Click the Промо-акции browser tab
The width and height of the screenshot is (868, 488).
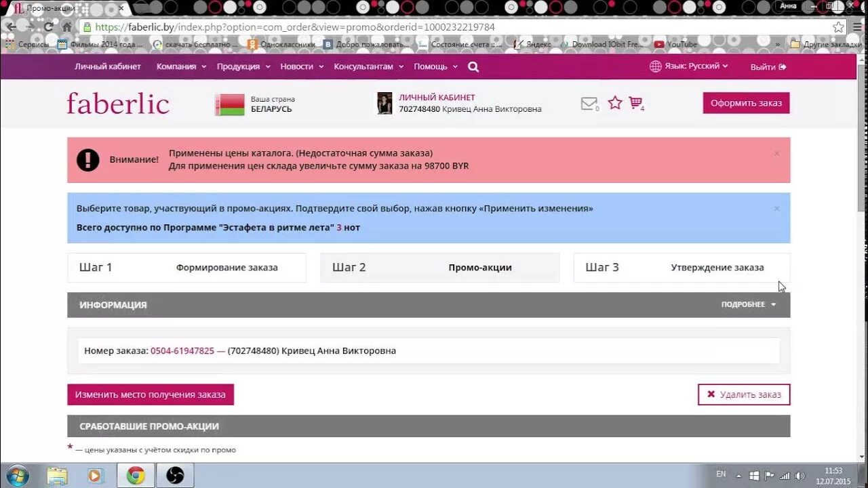point(68,7)
